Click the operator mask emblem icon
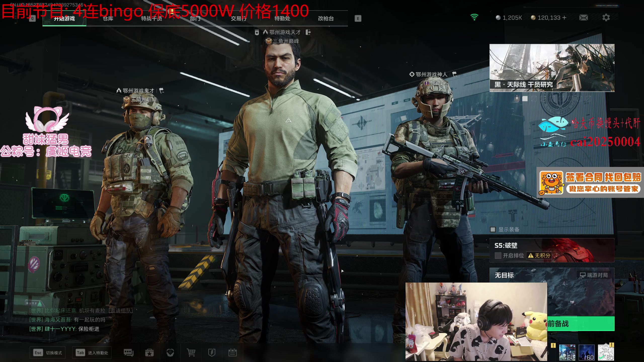 (170, 353)
